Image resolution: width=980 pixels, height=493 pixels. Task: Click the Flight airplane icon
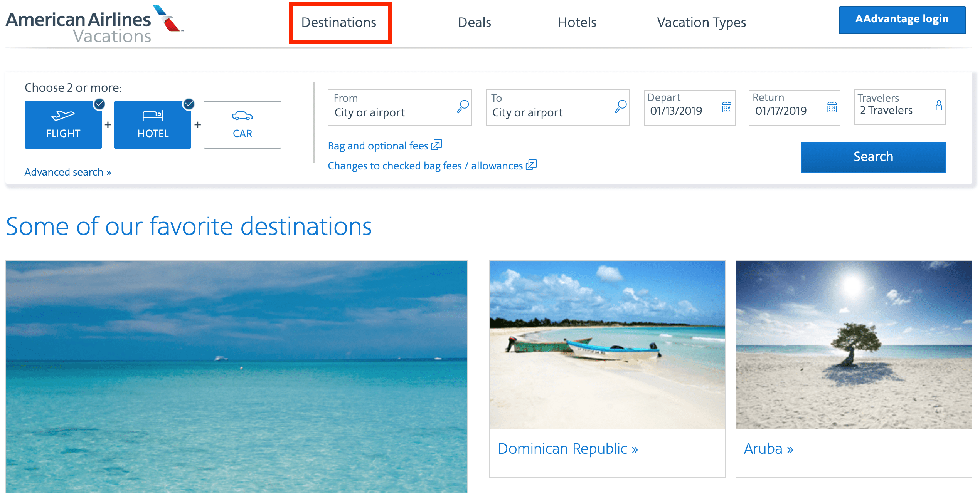(x=63, y=116)
